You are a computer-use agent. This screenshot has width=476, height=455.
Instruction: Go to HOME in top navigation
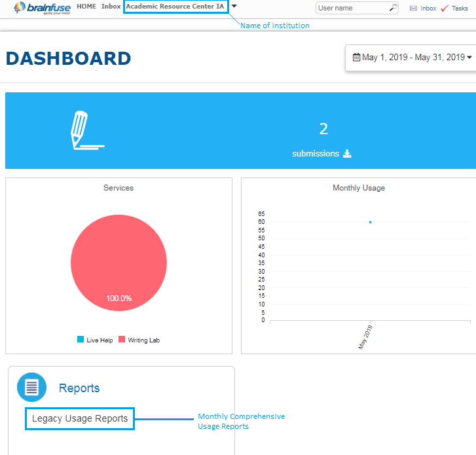[x=86, y=7]
